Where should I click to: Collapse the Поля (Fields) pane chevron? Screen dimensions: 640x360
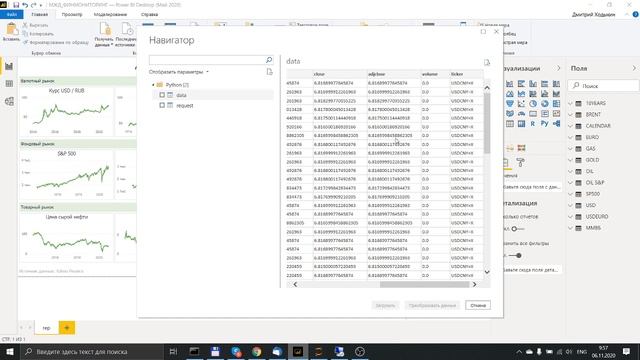(634, 68)
